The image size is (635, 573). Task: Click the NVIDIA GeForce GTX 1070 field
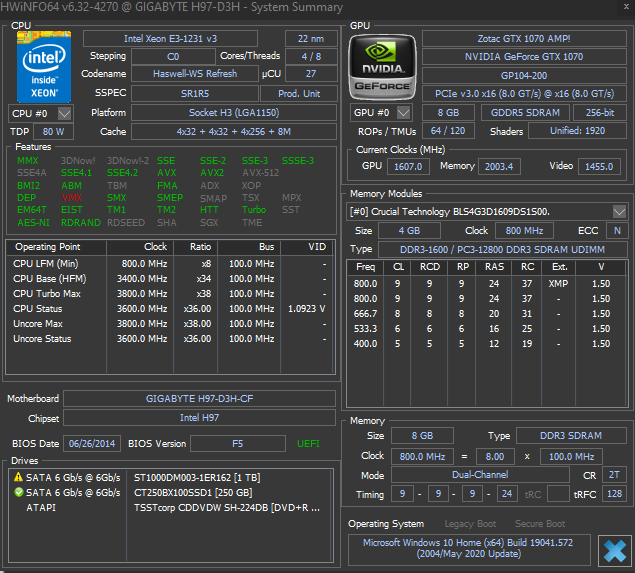point(524,57)
